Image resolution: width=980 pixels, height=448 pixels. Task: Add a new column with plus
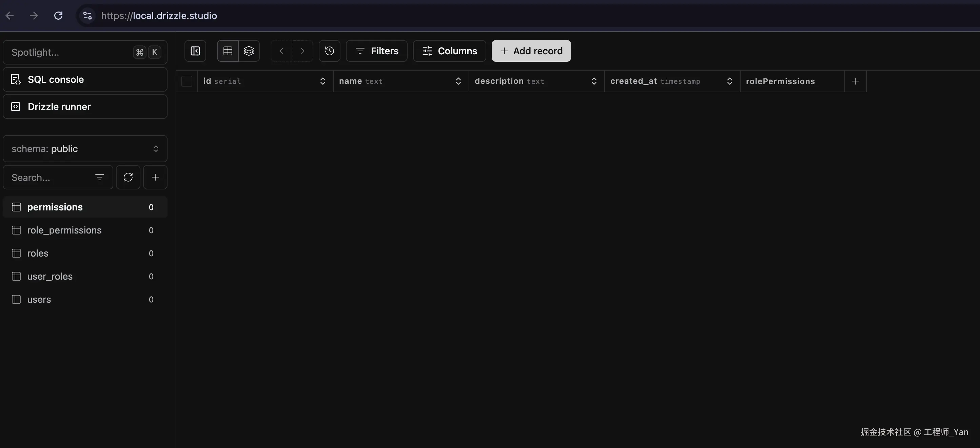(x=855, y=81)
